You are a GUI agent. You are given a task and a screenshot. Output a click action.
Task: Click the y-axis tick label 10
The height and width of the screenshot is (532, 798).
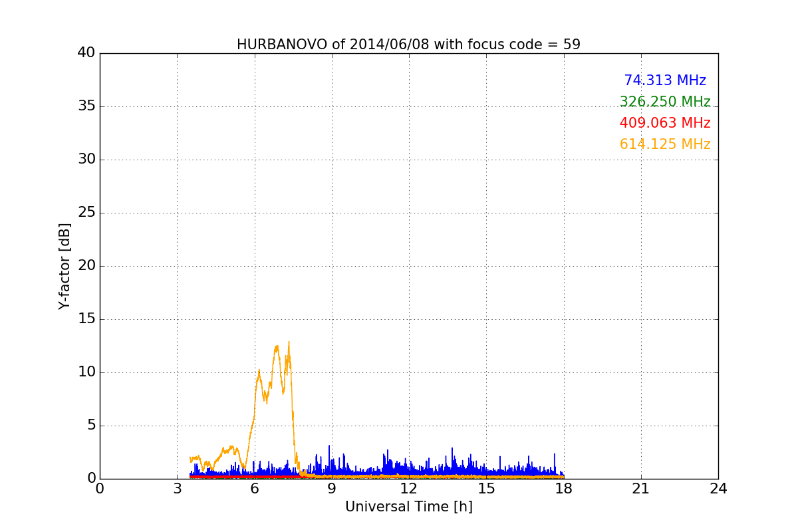tap(86, 372)
